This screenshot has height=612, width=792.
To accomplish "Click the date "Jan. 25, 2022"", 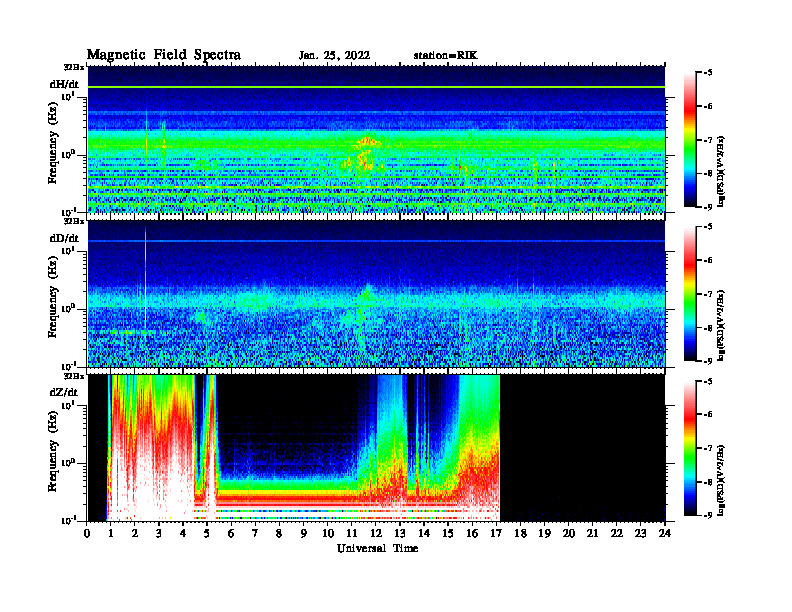I will coord(334,56).
